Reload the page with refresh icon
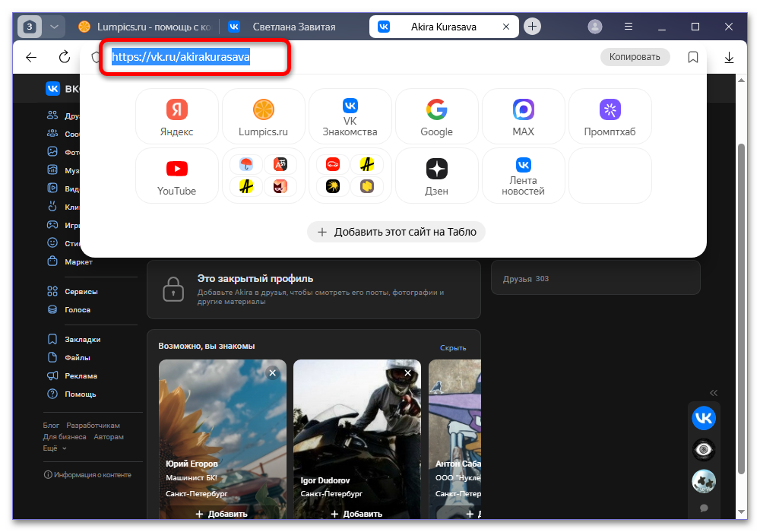 coord(64,57)
